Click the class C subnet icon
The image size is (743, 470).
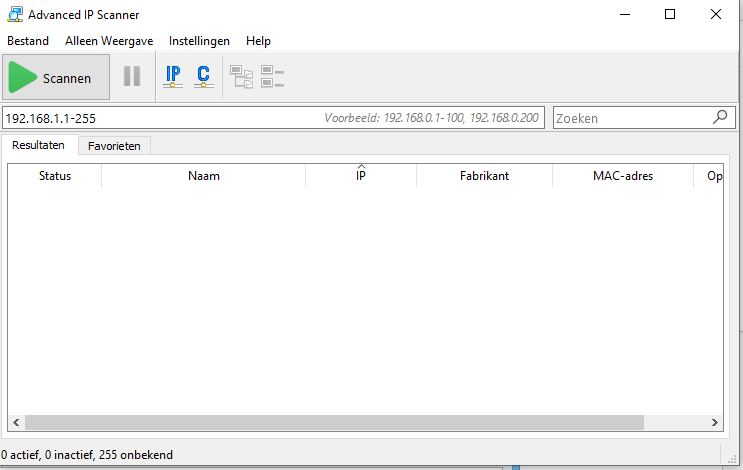click(204, 77)
